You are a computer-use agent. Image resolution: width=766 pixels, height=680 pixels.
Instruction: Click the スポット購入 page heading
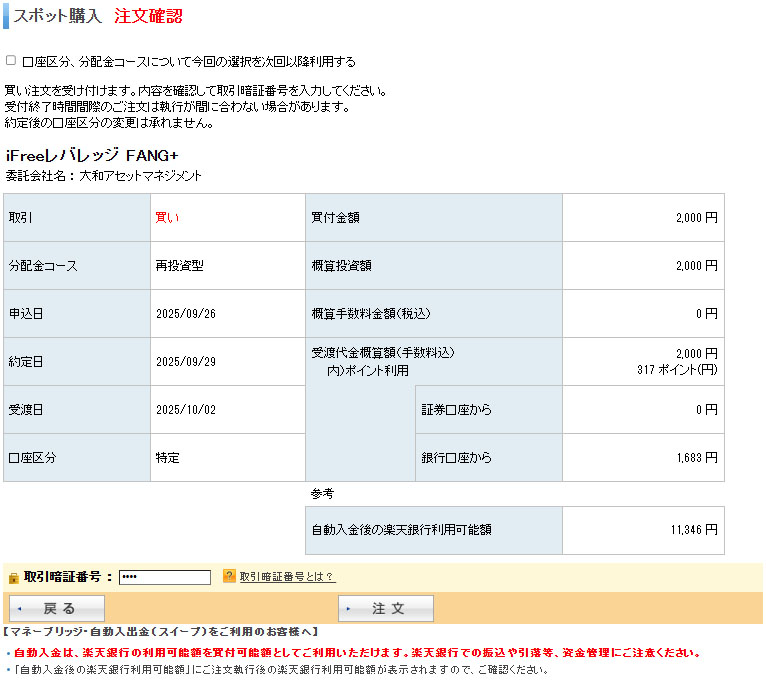57,17
